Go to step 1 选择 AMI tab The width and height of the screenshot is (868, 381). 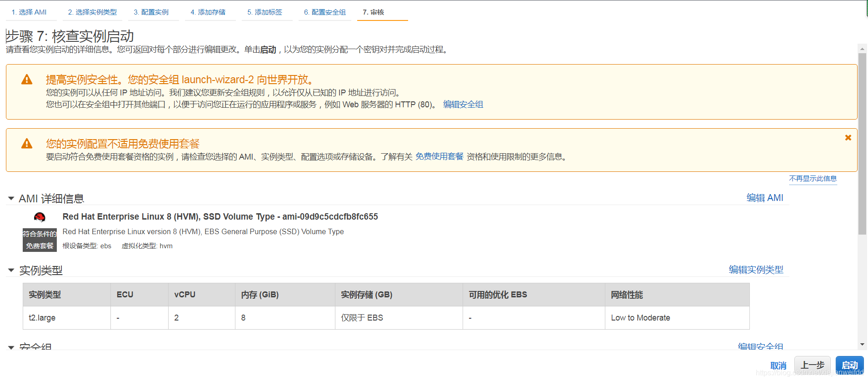coord(29,12)
